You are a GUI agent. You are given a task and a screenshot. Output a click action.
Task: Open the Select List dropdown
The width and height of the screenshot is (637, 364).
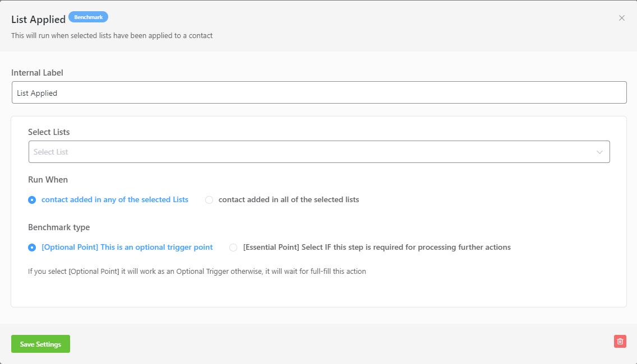(x=318, y=152)
